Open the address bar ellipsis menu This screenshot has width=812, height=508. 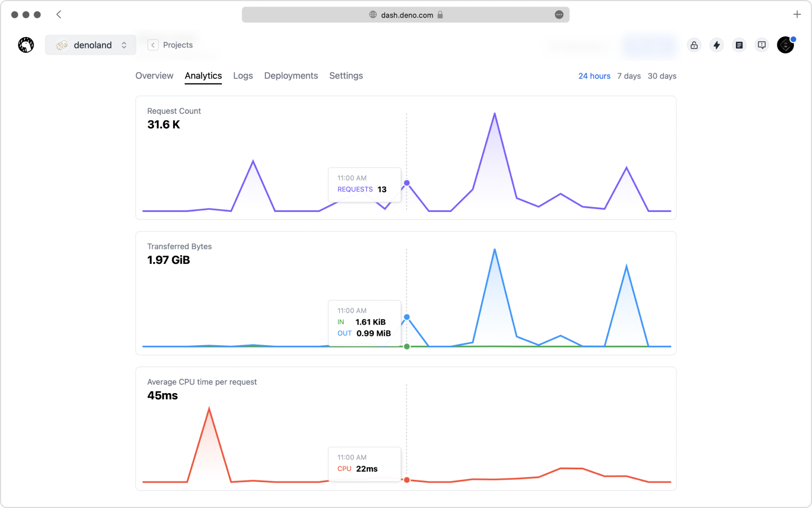559,15
